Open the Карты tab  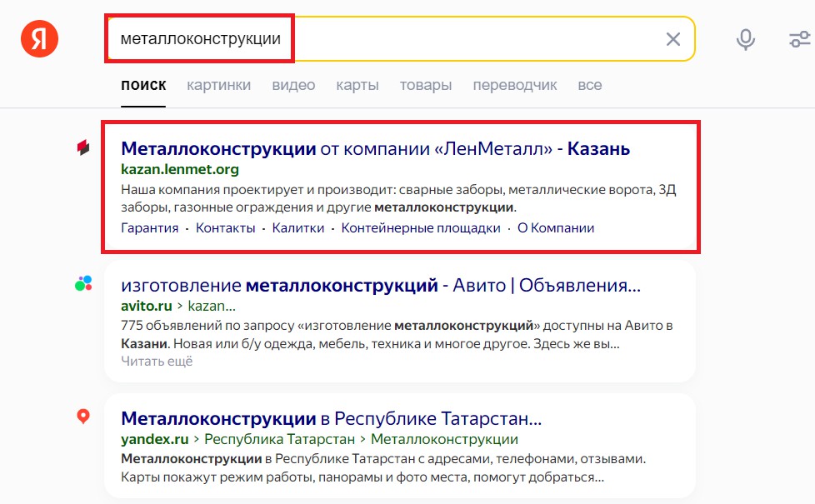point(357,85)
